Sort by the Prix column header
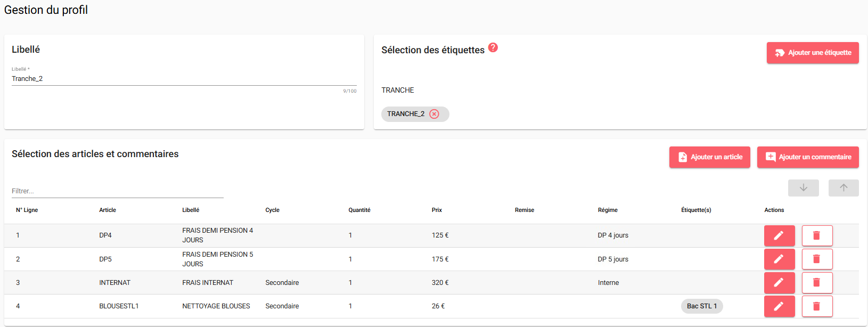Viewport: 868px width, 327px height. 437,210
